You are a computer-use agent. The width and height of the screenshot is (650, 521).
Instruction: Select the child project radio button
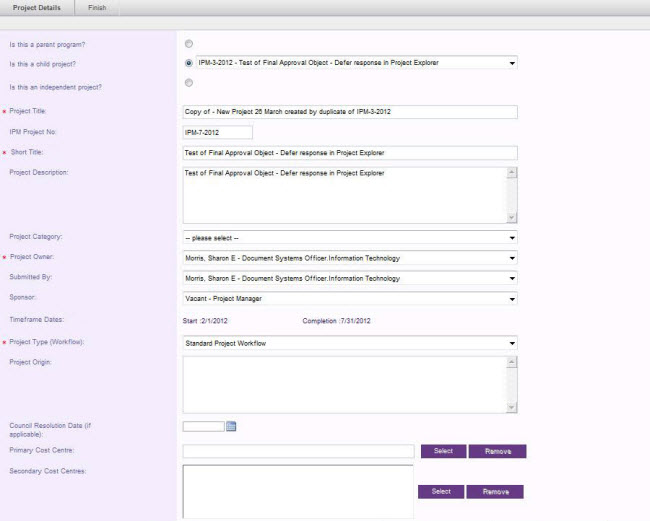coord(189,63)
